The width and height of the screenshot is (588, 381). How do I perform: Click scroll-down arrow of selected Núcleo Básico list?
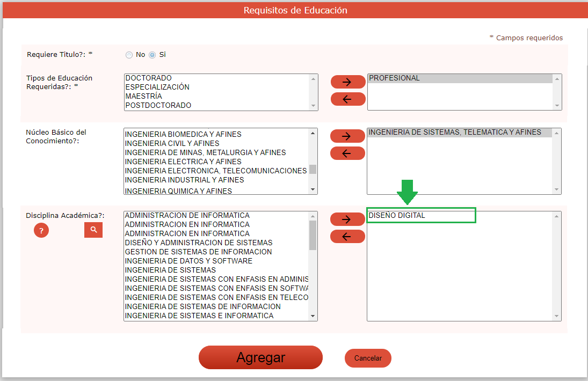tap(556, 189)
